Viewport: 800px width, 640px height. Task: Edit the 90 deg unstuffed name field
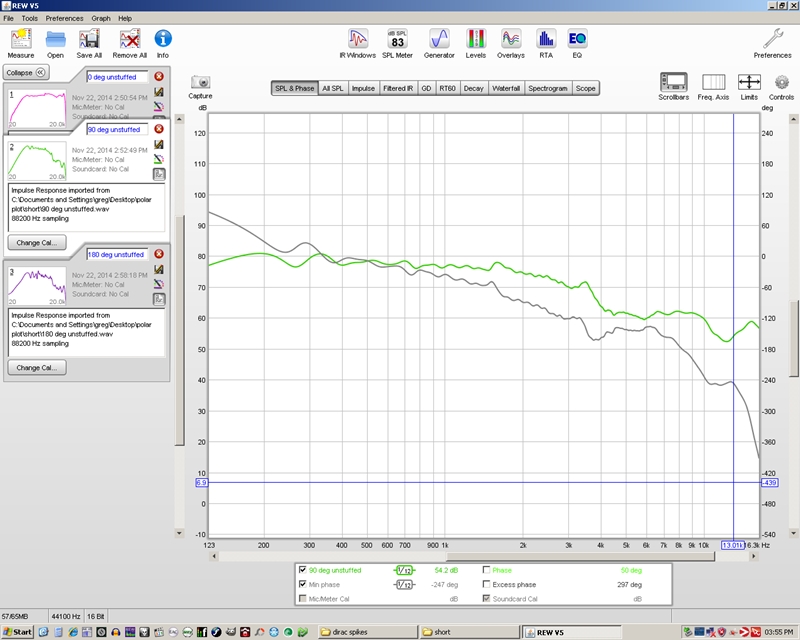pos(117,130)
